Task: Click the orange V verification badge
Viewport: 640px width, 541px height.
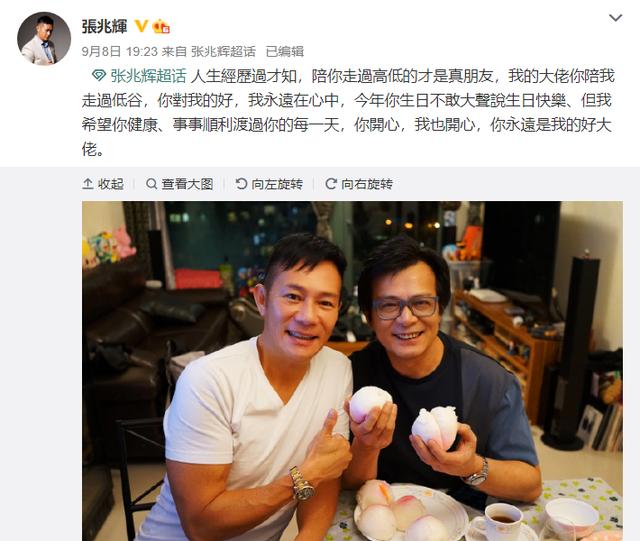Action: pos(141,26)
